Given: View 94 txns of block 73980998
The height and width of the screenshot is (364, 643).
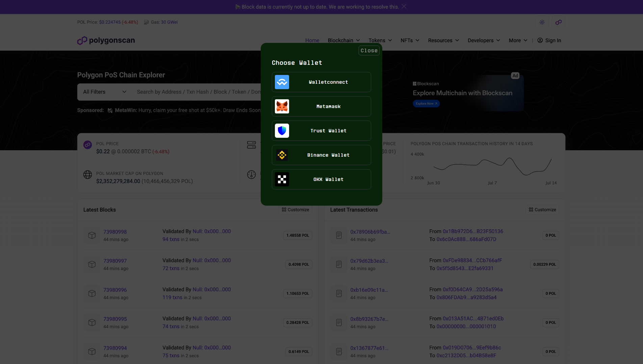Looking at the screenshot, I should (171, 239).
